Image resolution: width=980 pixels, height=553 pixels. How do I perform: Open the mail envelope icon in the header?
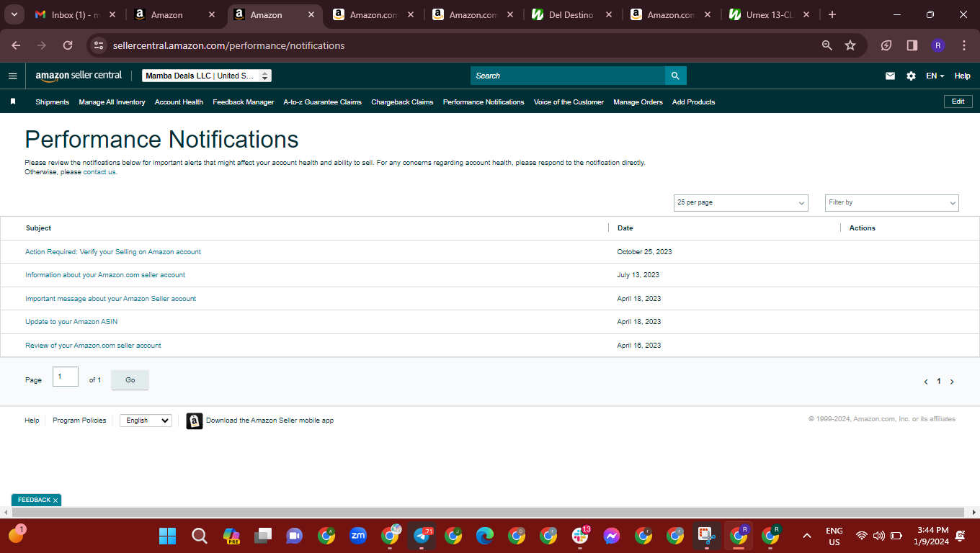(890, 76)
